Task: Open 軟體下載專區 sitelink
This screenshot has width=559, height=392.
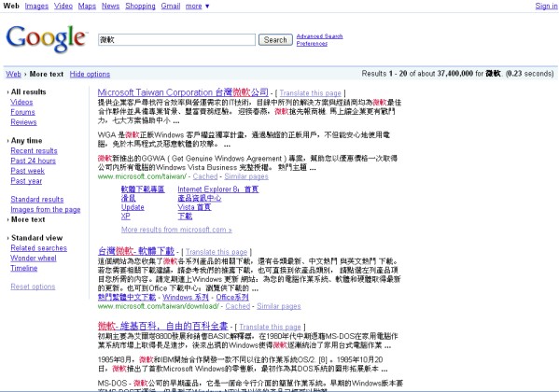Action: (x=143, y=189)
